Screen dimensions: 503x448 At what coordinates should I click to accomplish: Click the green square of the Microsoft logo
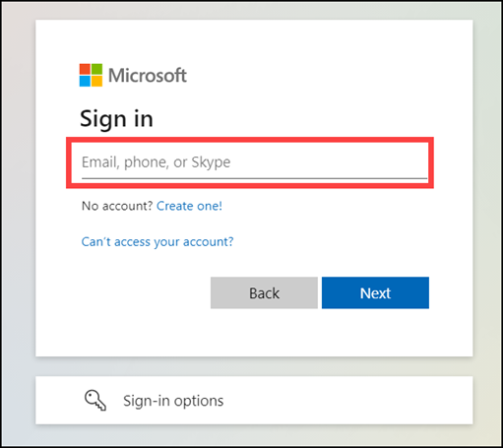pos(96,69)
